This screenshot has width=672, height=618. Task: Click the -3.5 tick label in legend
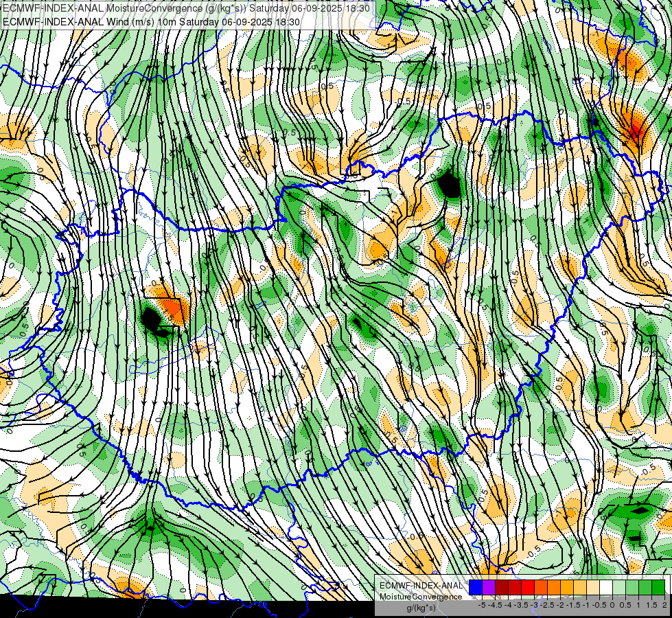pos(521,605)
